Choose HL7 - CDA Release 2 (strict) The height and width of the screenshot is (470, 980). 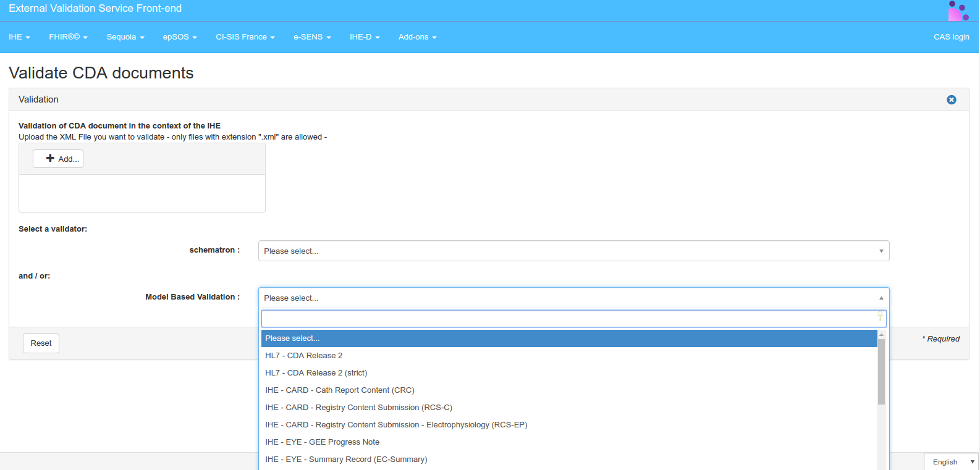pos(316,373)
